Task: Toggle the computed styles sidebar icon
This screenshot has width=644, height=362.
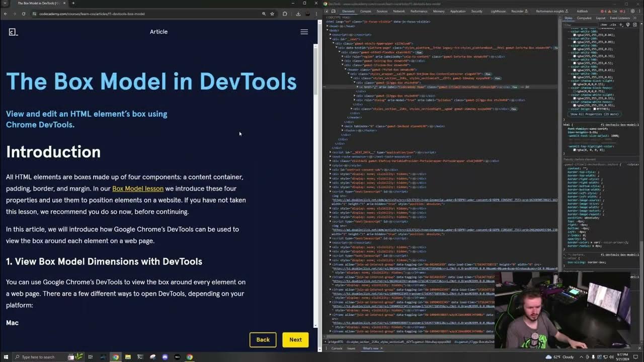Action: coord(634,25)
